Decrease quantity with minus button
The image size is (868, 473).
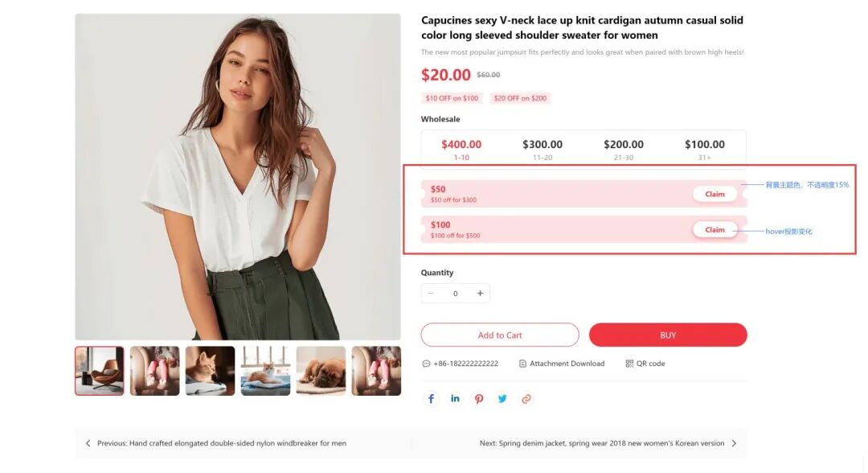coord(431,294)
